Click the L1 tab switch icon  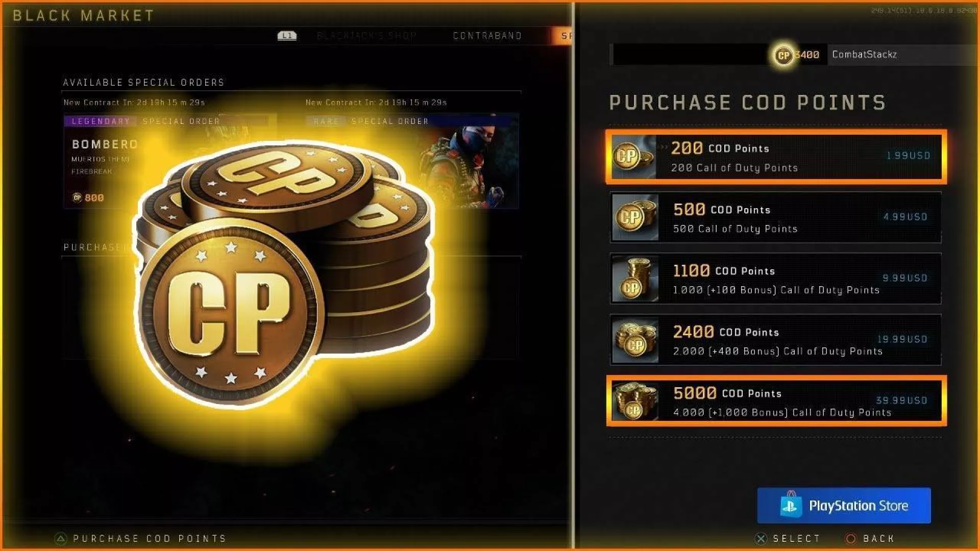(287, 36)
